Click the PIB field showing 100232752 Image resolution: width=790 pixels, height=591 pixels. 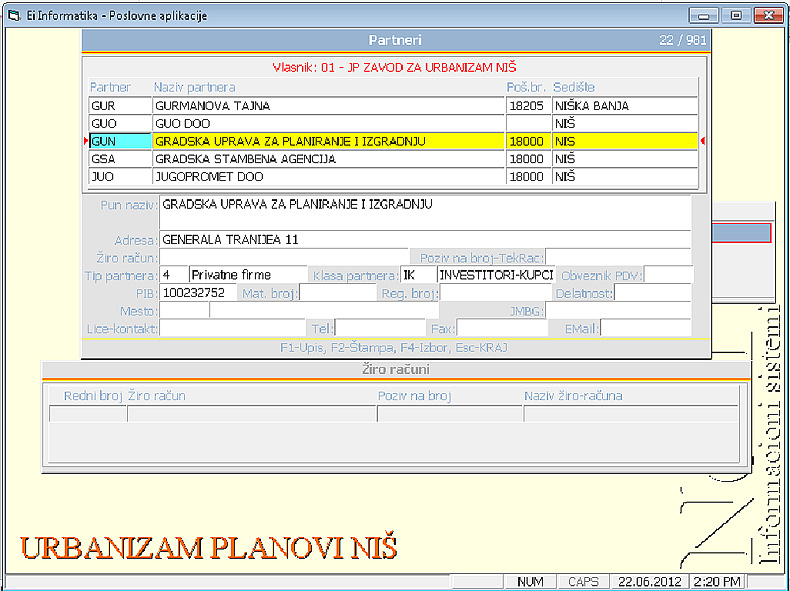197,293
